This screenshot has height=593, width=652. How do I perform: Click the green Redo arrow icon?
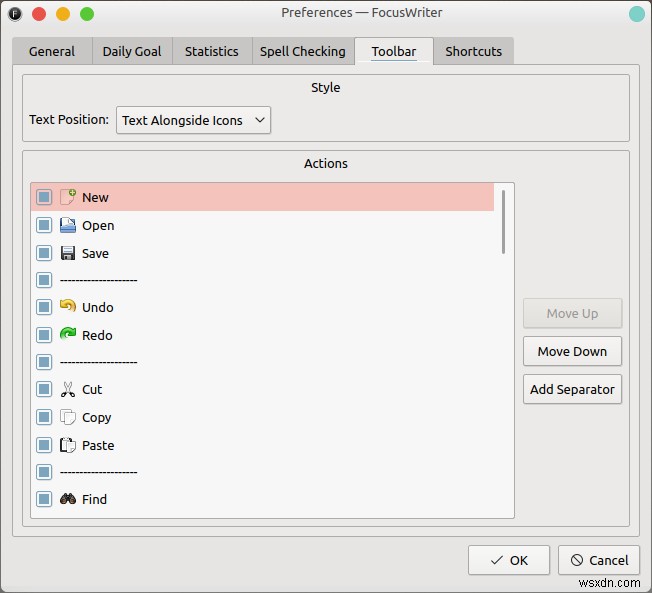tap(68, 334)
